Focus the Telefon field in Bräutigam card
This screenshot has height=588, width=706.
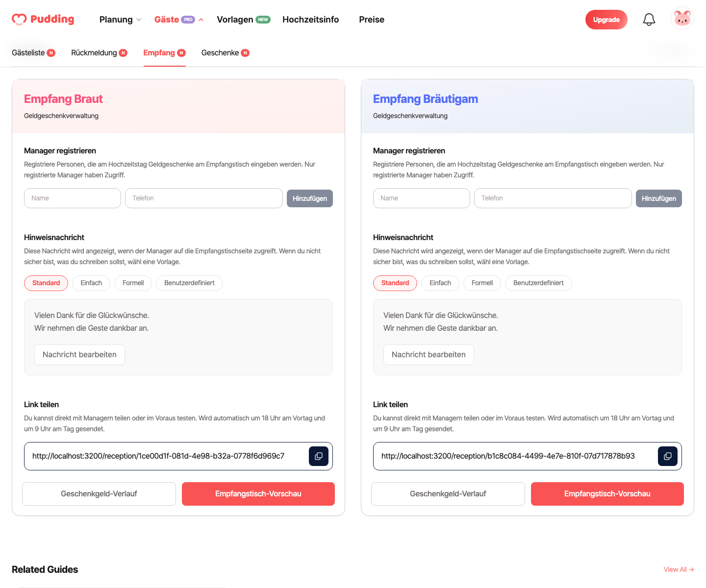tap(553, 198)
